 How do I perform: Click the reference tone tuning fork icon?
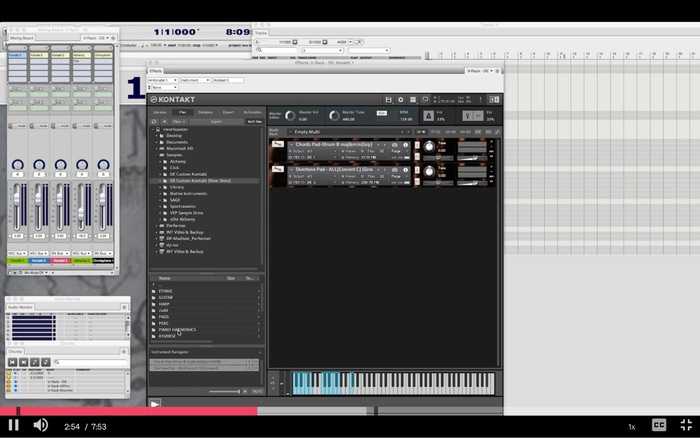point(472,116)
